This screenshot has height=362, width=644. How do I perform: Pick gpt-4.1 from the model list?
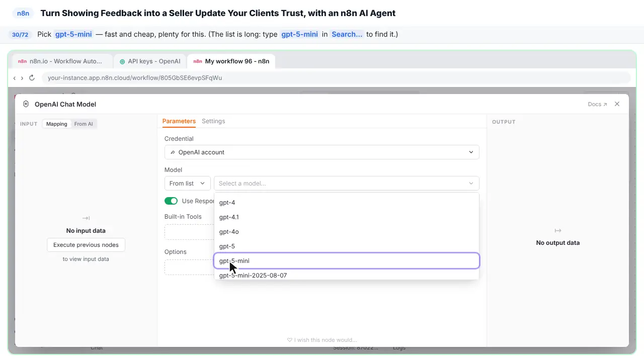pyautogui.click(x=346, y=217)
